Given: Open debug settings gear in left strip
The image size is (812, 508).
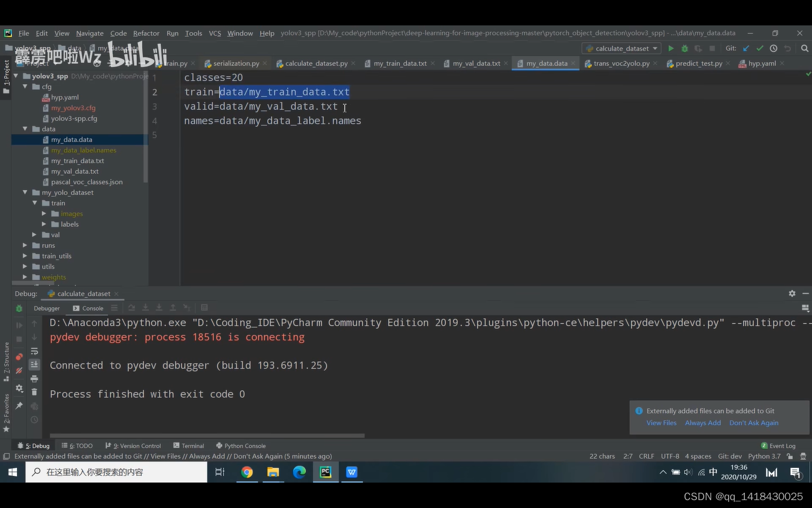Looking at the screenshot, I should (x=19, y=388).
